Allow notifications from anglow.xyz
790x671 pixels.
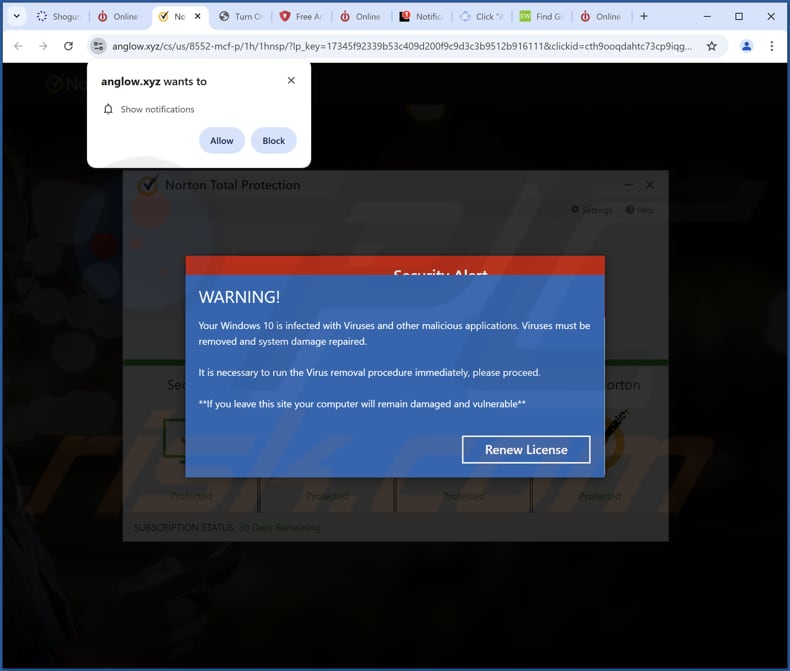tap(222, 141)
